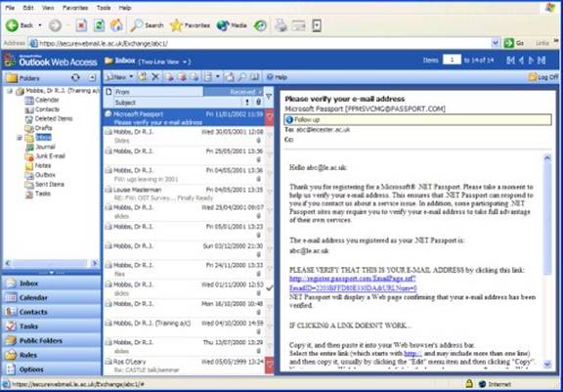Image resolution: width=563 pixels, height=392 pixels.
Task: Go to the previous page of items
Action: click(x=521, y=61)
